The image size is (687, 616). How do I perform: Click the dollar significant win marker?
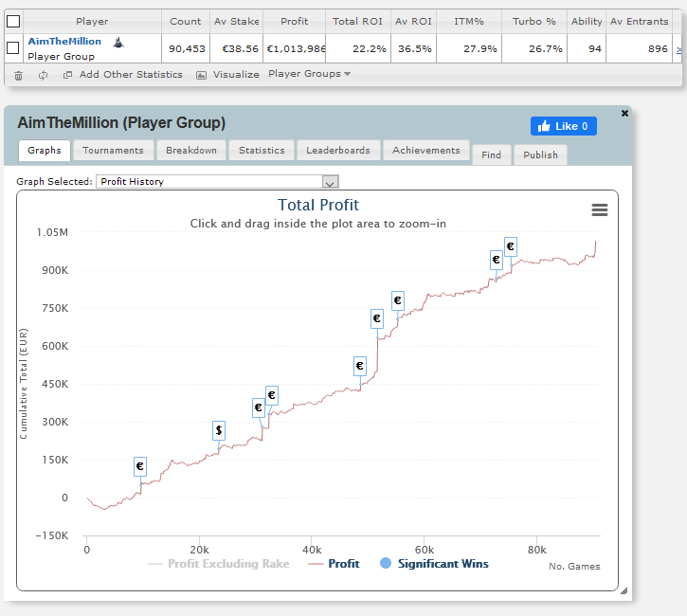(x=219, y=430)
